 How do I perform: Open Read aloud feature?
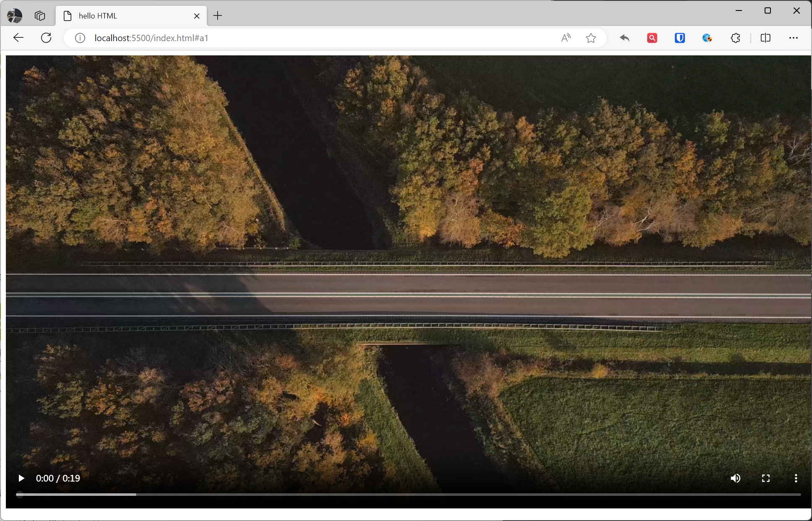566,38
